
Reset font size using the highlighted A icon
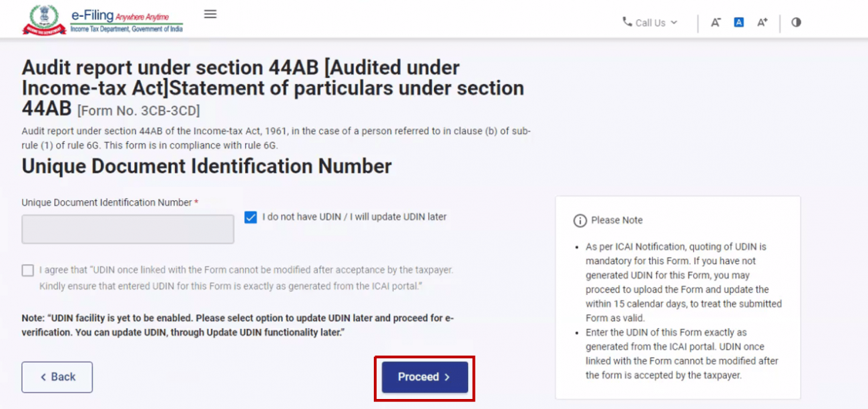pos(738,22)
